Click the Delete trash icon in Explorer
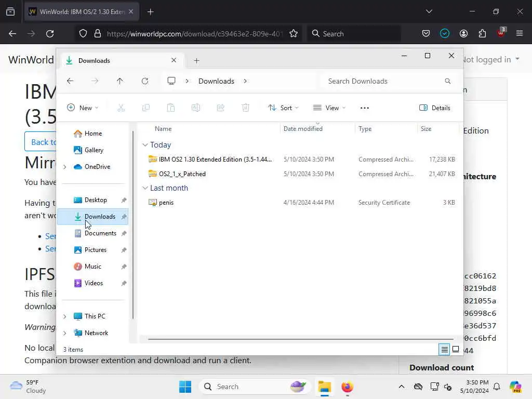The image size is (532, 399). (245, 108)
